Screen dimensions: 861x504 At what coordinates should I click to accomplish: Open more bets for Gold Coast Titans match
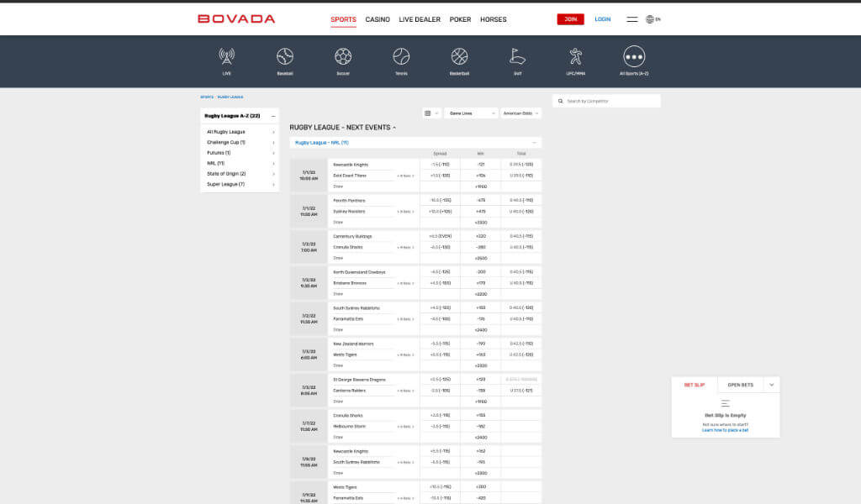point(405,176)
